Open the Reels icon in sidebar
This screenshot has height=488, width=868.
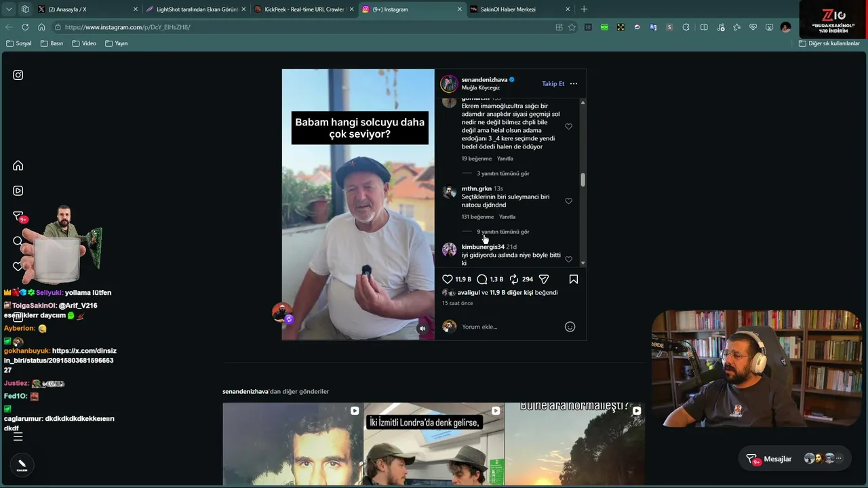[18, 191]
